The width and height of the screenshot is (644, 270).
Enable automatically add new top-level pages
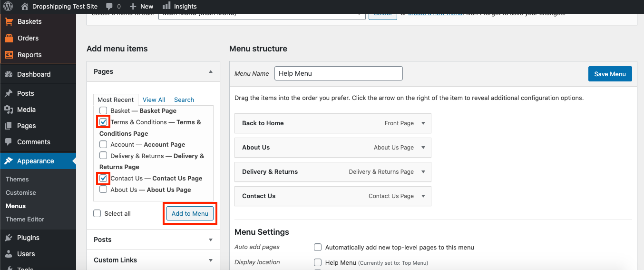click(x=318, y=247)
